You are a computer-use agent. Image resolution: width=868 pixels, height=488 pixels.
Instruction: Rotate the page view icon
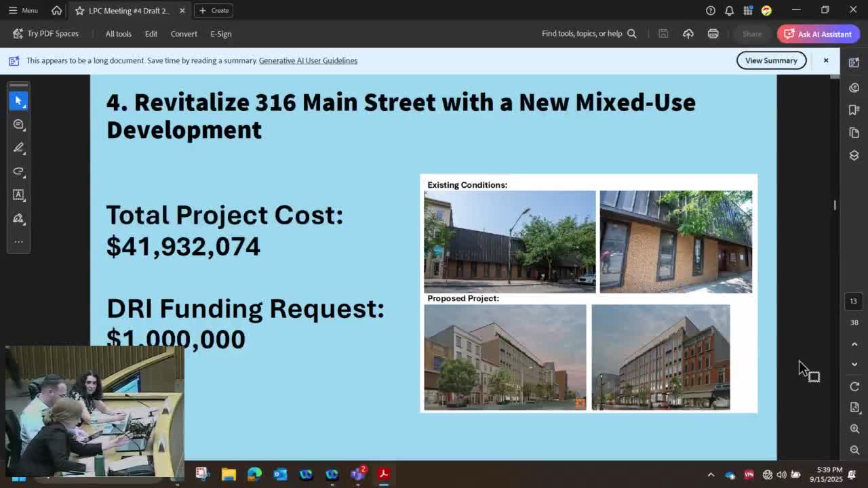854,386
